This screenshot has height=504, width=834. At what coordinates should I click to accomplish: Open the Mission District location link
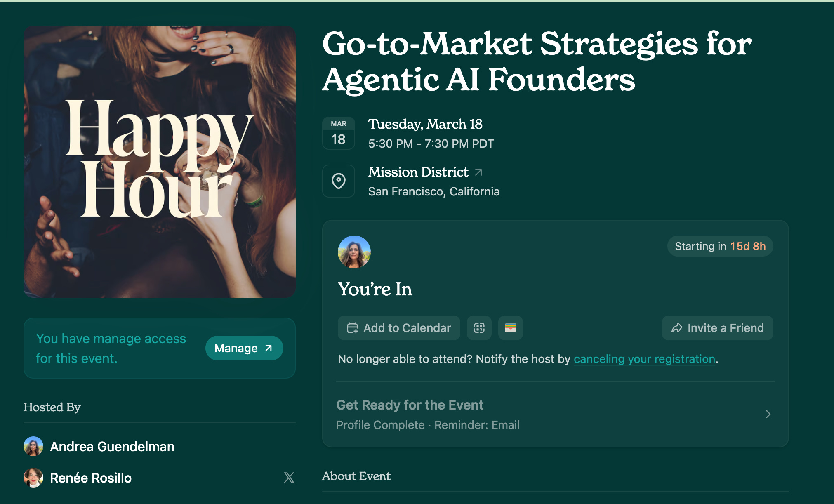[x=418, y=172]
